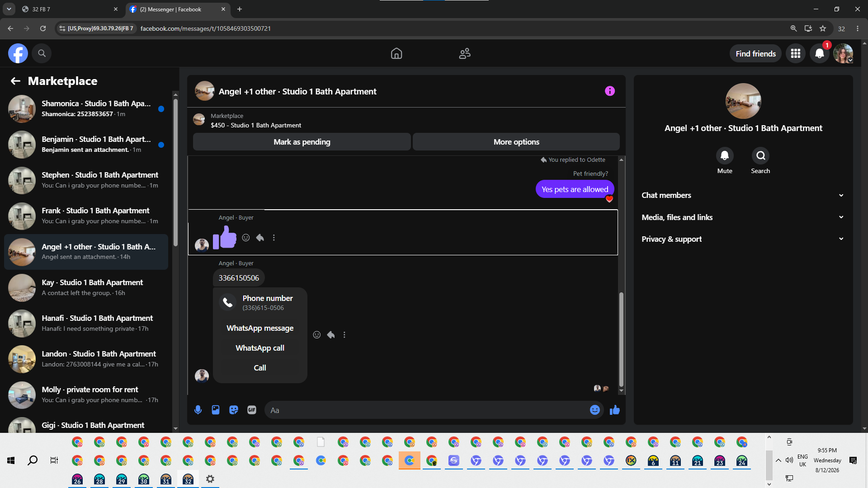Open the Chrome three-dot menu

pyautogui.click(x=858, y=28)
